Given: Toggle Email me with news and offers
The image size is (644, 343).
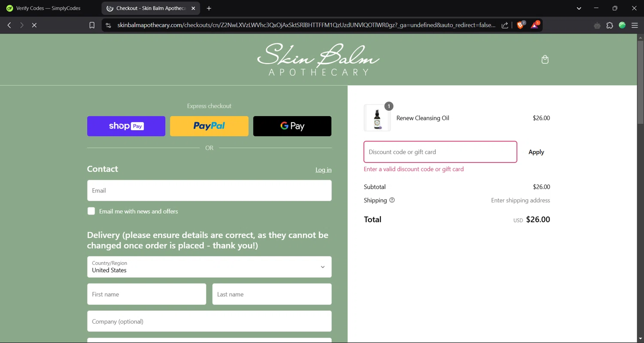Looking at the screenshot, I should point(91,211).
